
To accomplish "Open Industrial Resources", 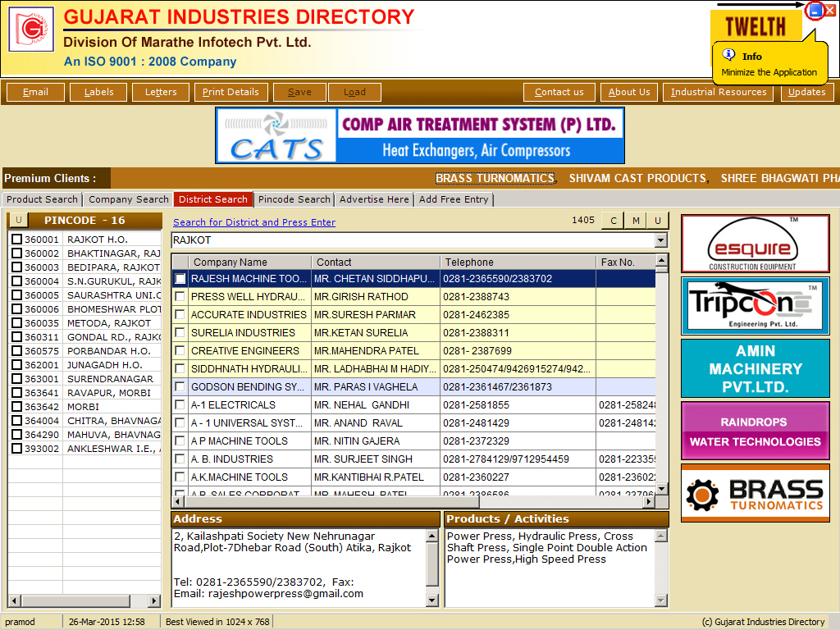I will pos(719,92).
